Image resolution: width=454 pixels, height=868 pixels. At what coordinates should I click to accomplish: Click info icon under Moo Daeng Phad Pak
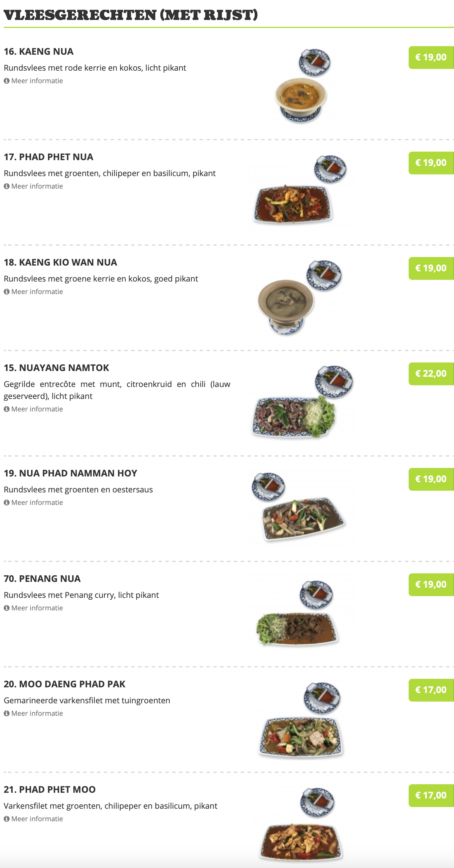[x=6, y=714]
